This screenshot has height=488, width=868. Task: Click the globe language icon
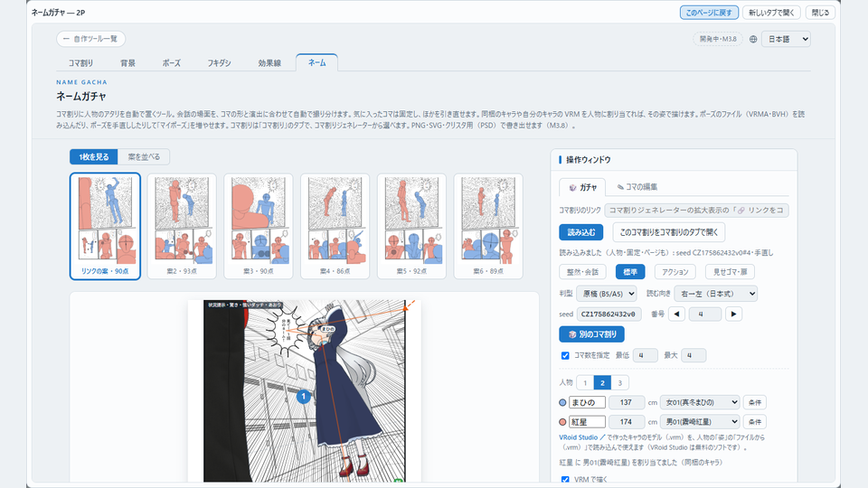(753, 39)
